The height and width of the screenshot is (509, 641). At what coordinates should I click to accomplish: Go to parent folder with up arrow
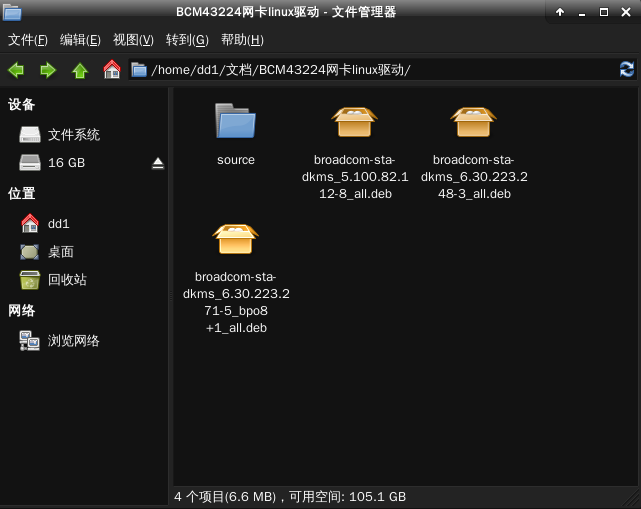[80, 70]
